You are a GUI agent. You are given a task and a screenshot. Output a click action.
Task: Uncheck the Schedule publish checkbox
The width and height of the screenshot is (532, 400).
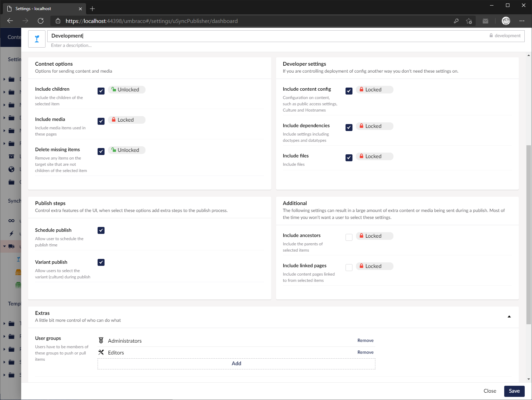click(x=101, y=230)
